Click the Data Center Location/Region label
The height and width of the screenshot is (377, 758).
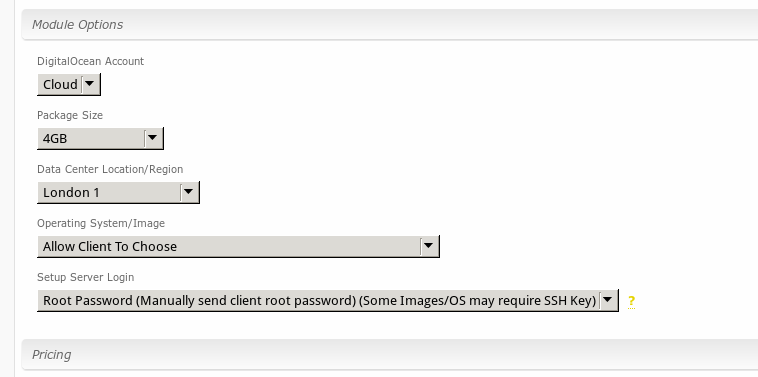click(x=110, y=170)
